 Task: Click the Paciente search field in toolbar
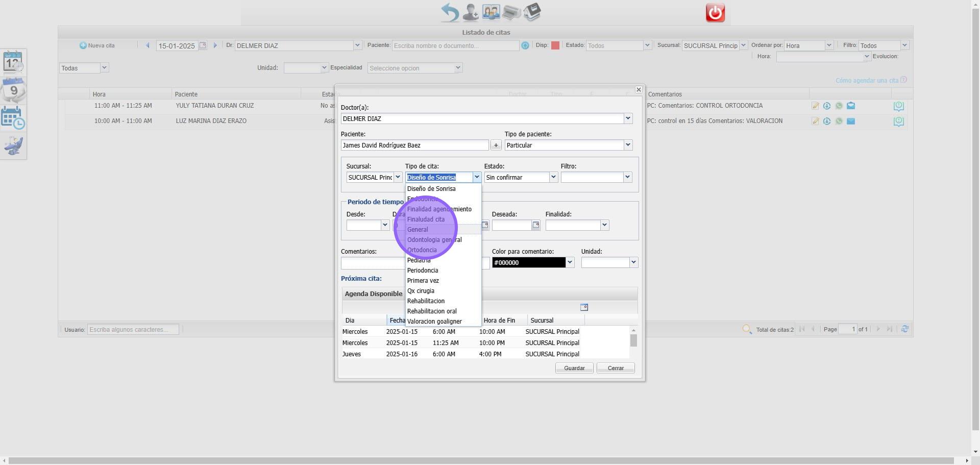pos(455,45)
